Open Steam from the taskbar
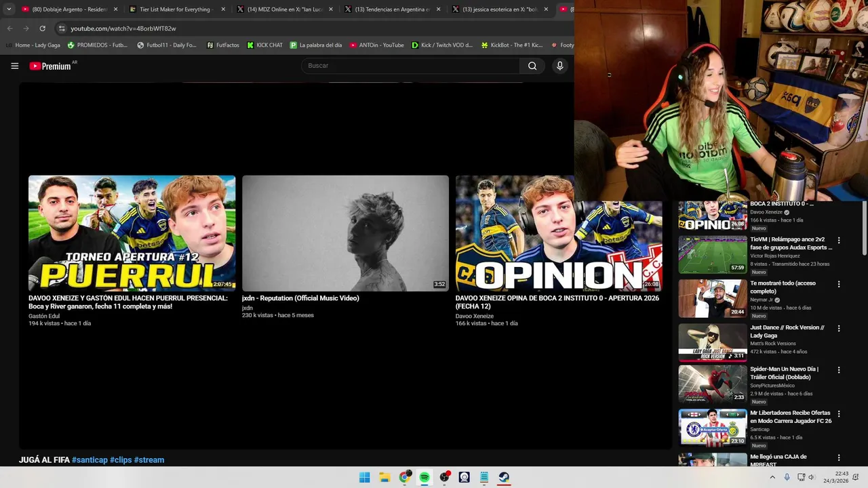The image size is (868, 488). [504, 477]
